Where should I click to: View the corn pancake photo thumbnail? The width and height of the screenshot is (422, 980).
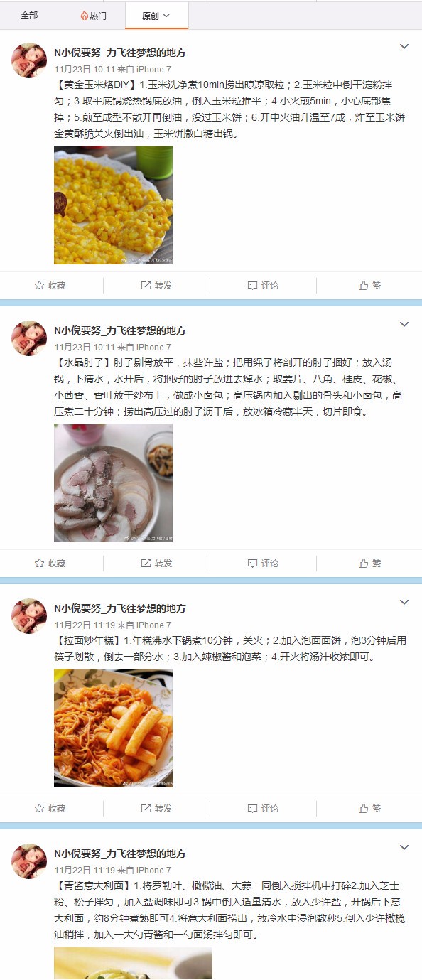[x=113, y=205]
